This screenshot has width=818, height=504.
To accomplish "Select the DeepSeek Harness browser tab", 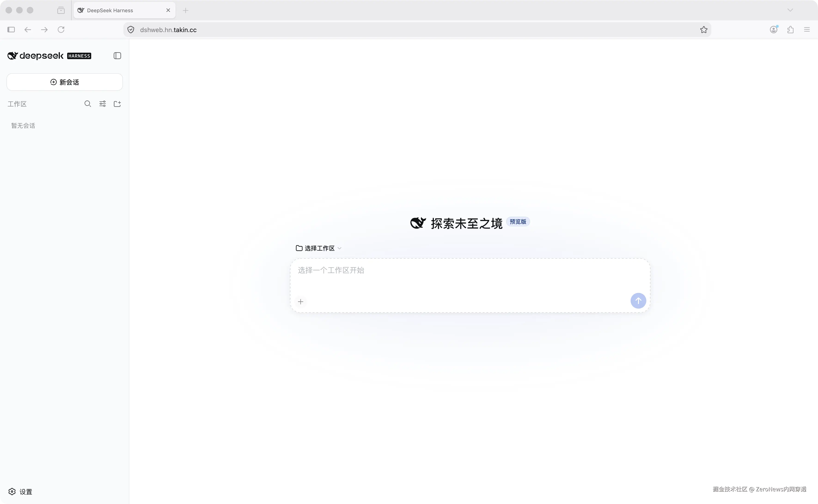I will point(124,10).
